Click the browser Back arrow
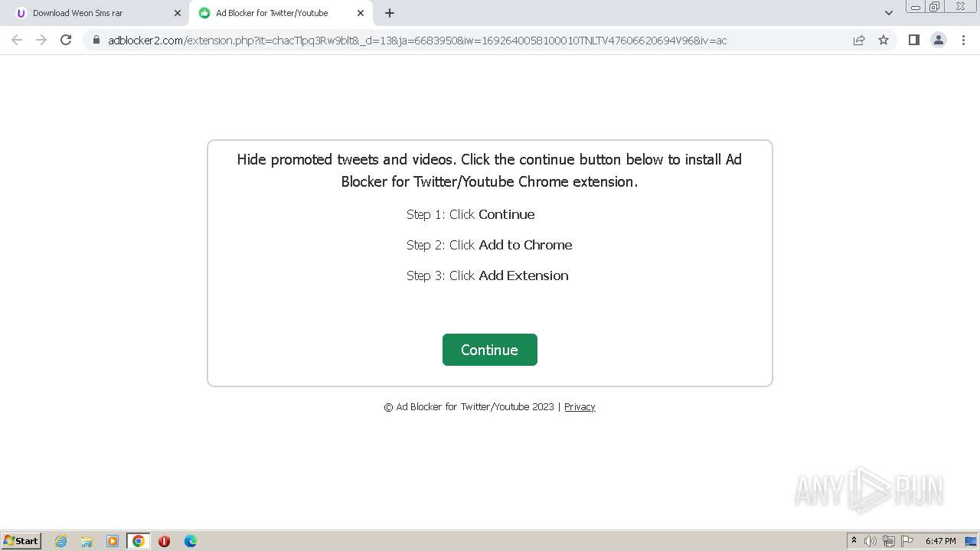 [17, 40]
